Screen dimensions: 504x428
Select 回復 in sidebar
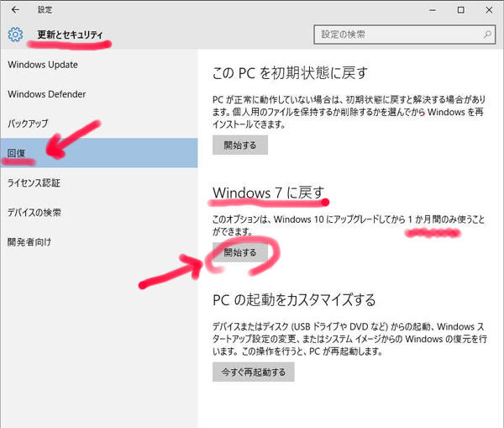99,153
